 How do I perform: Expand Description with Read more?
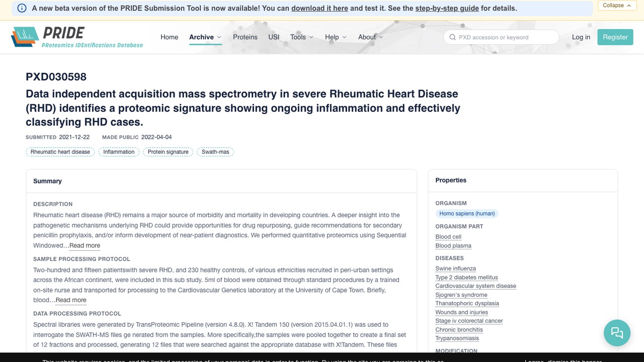[85, 246]
